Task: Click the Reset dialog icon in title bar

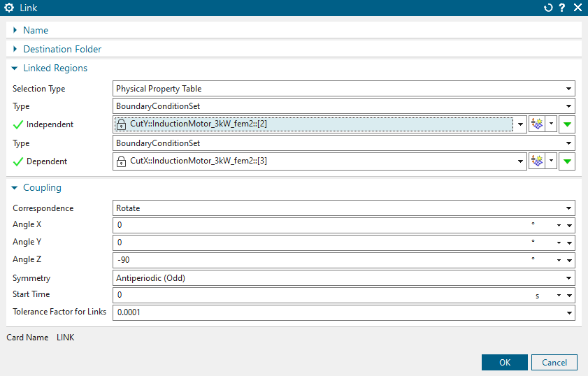Action: (548, 8)
